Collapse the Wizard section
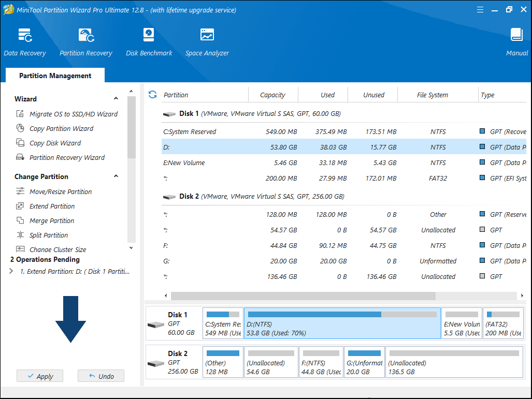Image resolution: width=532 pixels, height=399 pixels. [x=116, y=98]
